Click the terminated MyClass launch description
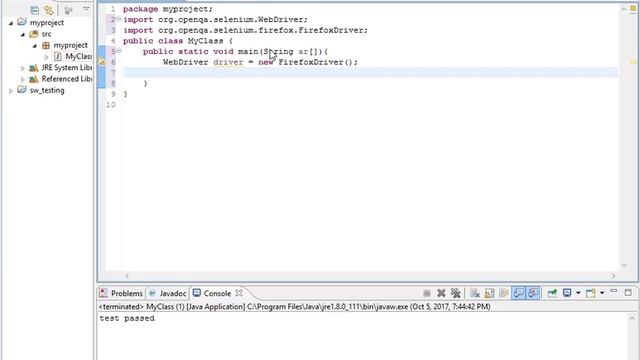The width and height of the screenshot is (640, 360). pos(294,307)
